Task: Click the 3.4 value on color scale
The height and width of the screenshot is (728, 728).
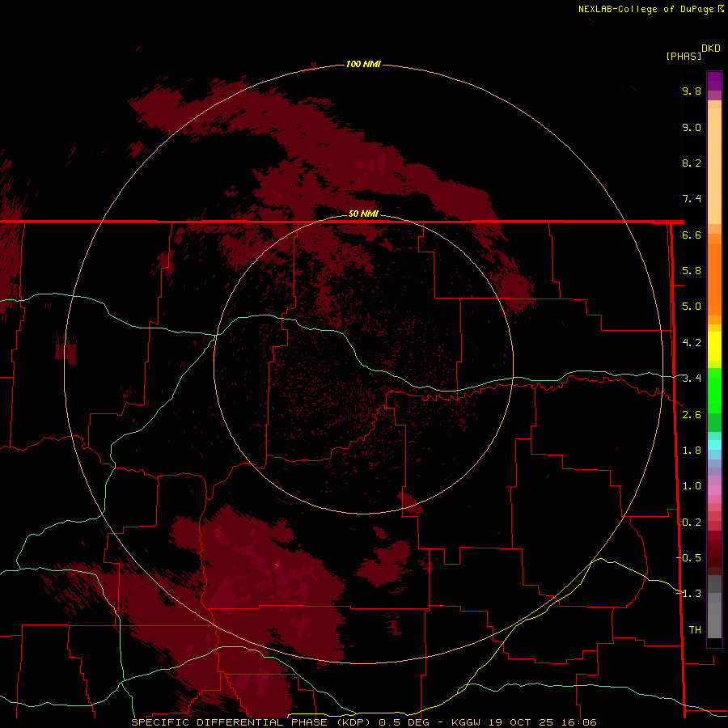Action: (692, 379)
